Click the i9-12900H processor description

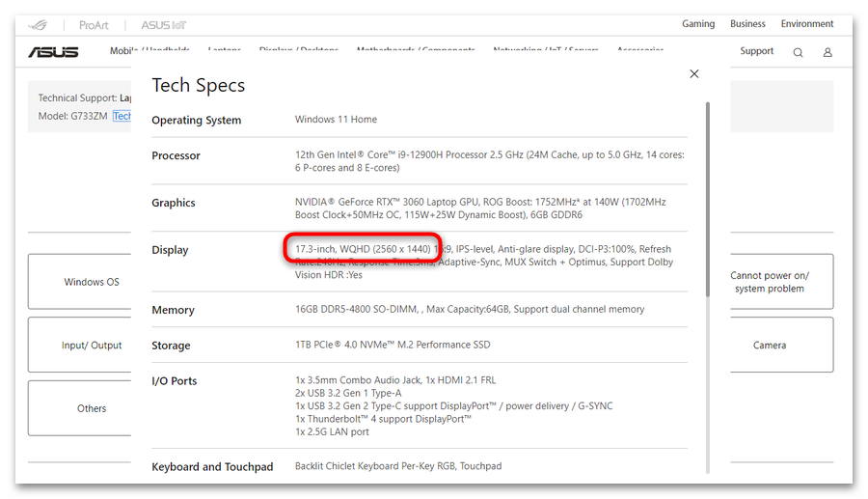pyautogui.click(x=490, y=161)
